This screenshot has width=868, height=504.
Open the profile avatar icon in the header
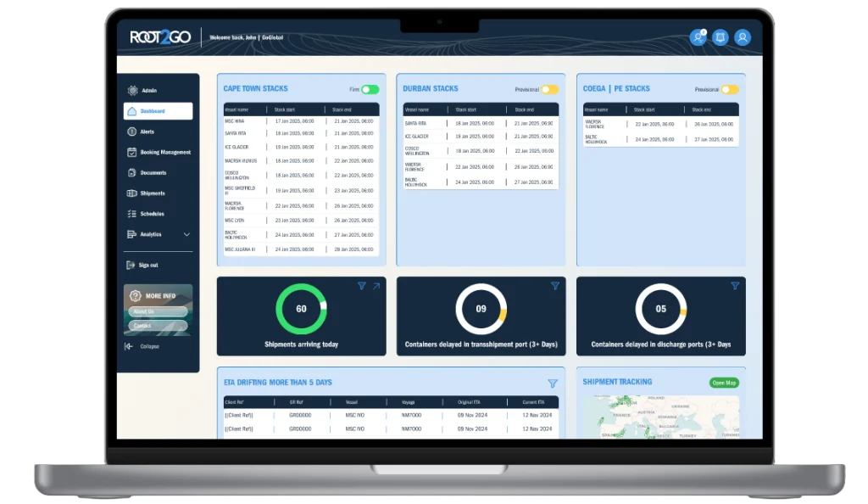[743, 37]
